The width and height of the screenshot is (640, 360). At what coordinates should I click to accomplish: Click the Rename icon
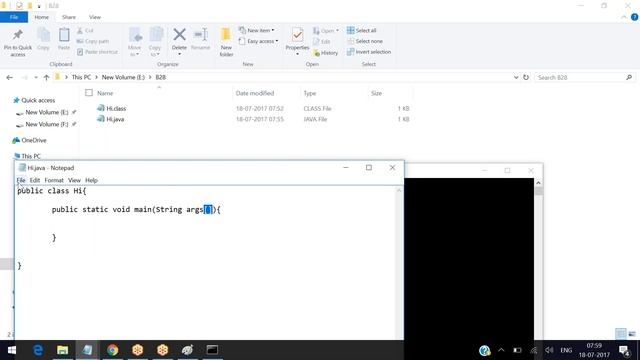point(200,35)
